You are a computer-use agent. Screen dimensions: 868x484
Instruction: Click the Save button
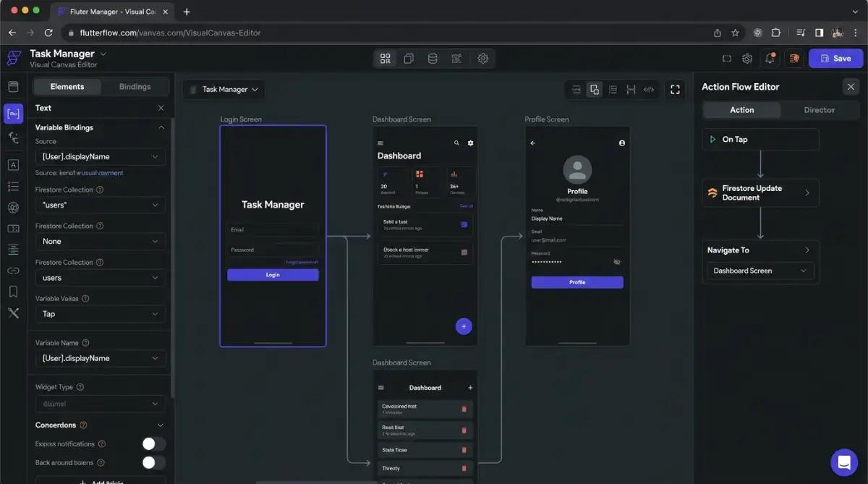(835, 59)
